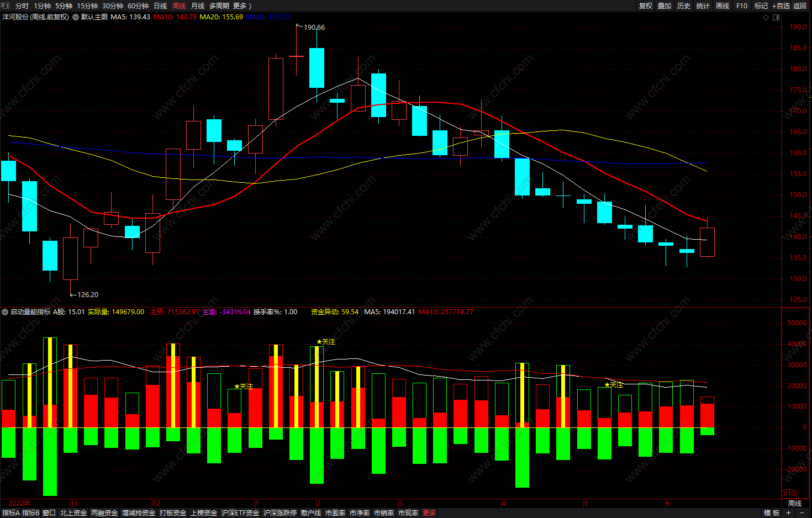The height and width of the screenshot is (518, 812).
Task: Click the 返回 back button
Action: pos(800,6)
